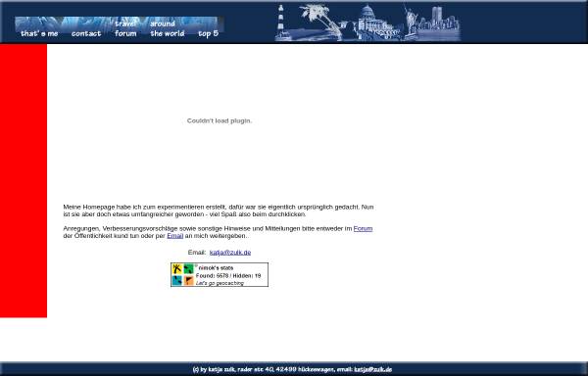Open the footer email katja@zulk.de link

pos(373,369)
